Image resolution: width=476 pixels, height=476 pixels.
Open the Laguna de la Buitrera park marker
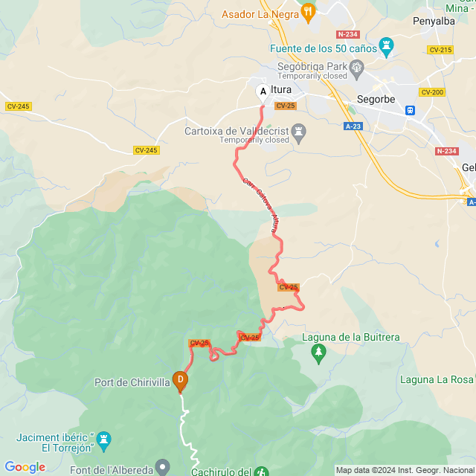(x=318, y=354)
